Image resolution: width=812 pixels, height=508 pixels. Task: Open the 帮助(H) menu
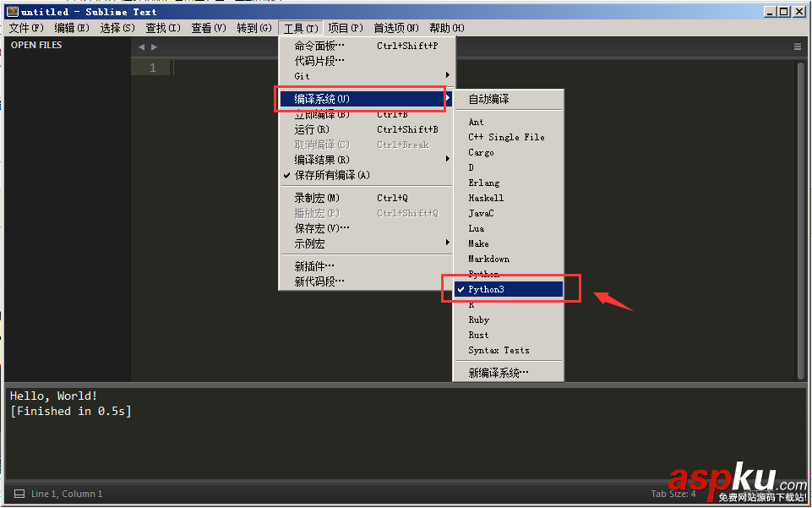447,28
